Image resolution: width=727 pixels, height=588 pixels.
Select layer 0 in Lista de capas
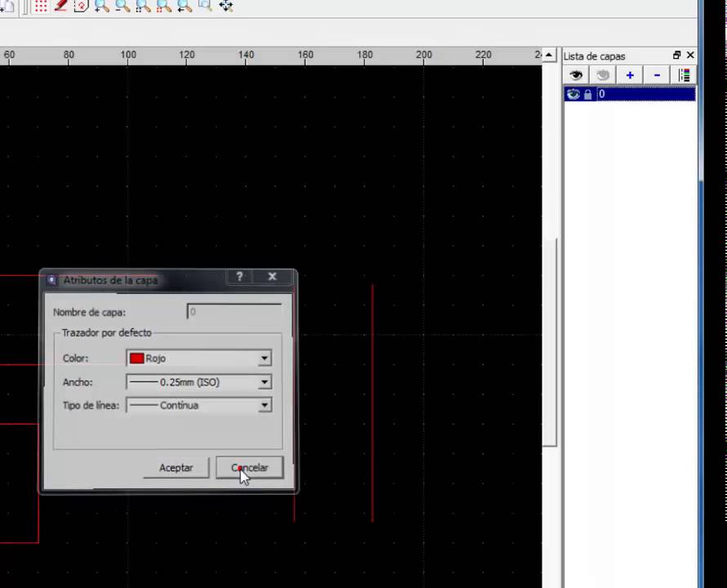(x=630, y=94)
